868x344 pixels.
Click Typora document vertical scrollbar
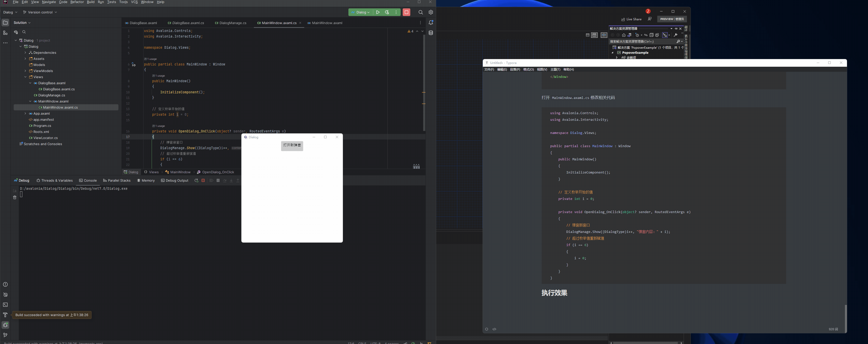click(845, 318)
